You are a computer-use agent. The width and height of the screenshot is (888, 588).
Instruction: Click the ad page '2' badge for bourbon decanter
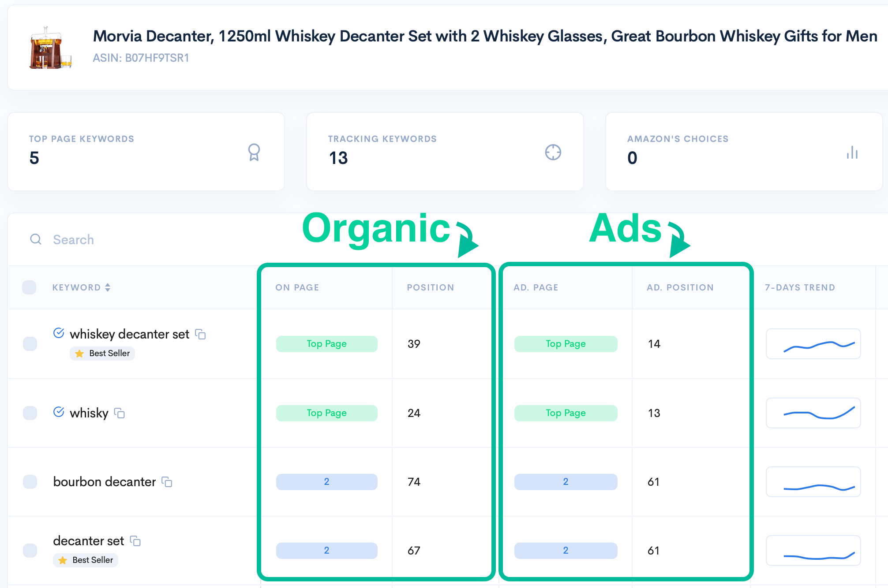click(x=566, y=482)
